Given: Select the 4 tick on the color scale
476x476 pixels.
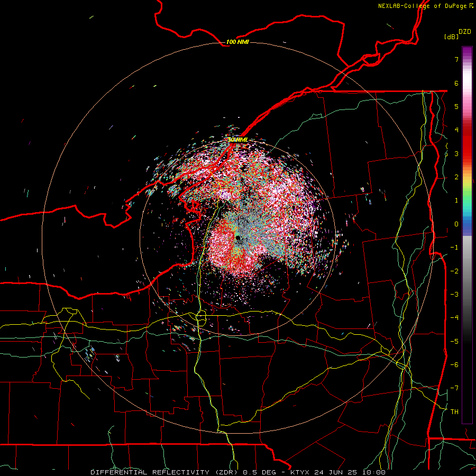Looking at the screenshot, I should pyautogui.click(x=456, y=130).
